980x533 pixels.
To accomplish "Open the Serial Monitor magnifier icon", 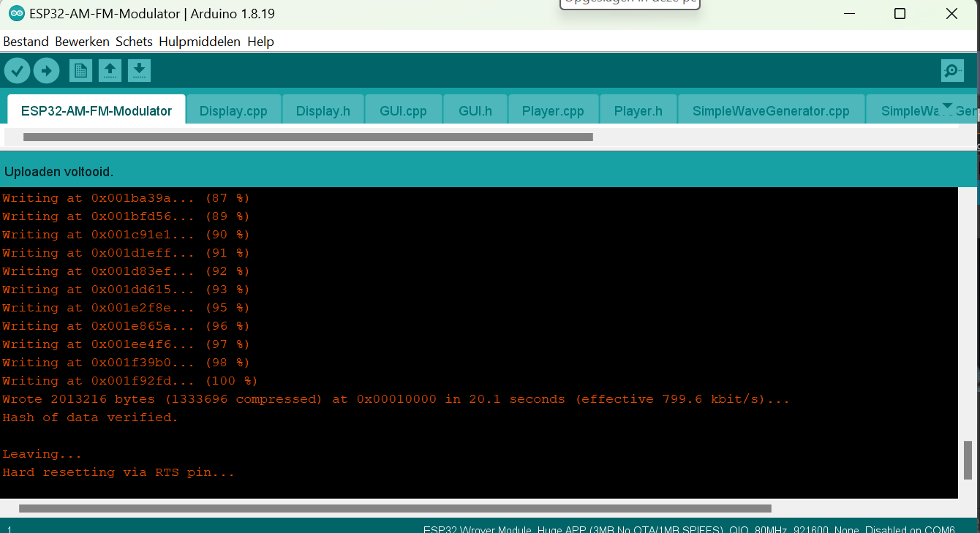I will (x=952, y=71).
